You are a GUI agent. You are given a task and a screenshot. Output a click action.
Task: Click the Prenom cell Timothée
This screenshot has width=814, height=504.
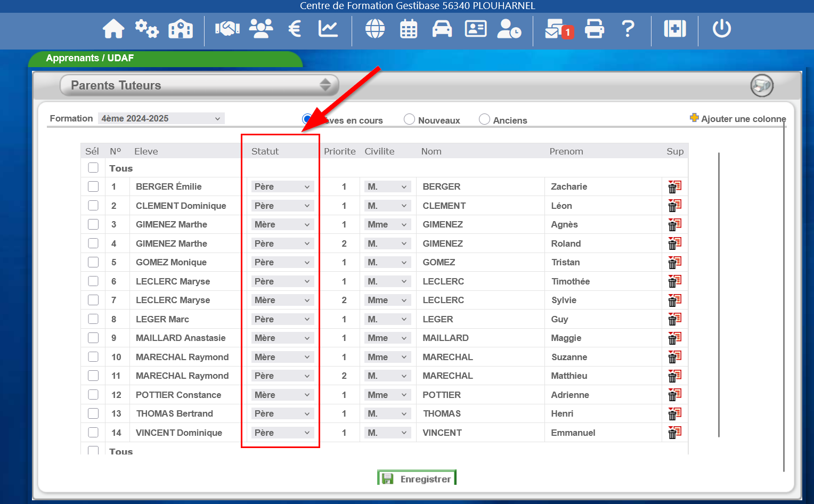tap(571, 281)
